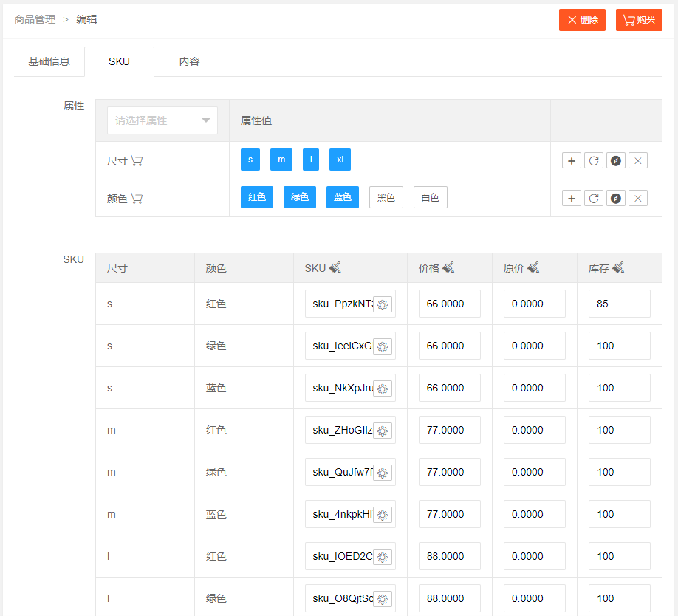Go to 商品管理 via the breadcrumb
Image resolution: width=678 pixels, height=616 pixels.
(x=35, y=19)
